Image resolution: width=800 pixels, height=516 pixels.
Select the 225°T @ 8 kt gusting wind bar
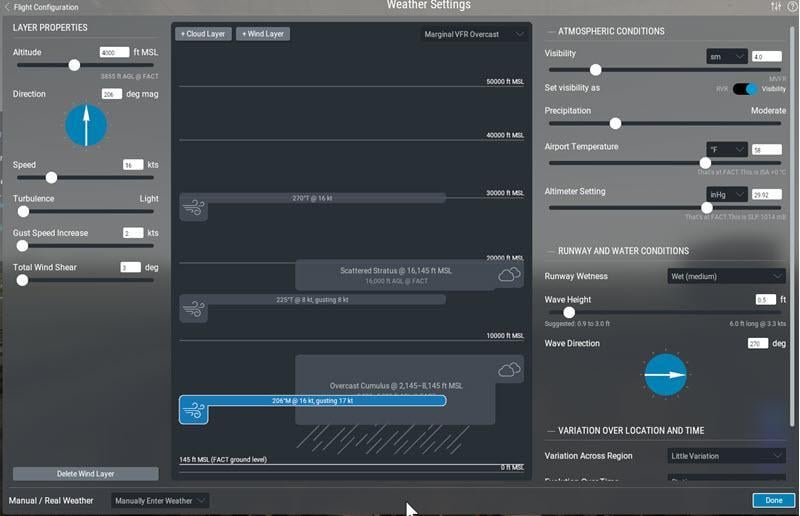click(312, 300)
